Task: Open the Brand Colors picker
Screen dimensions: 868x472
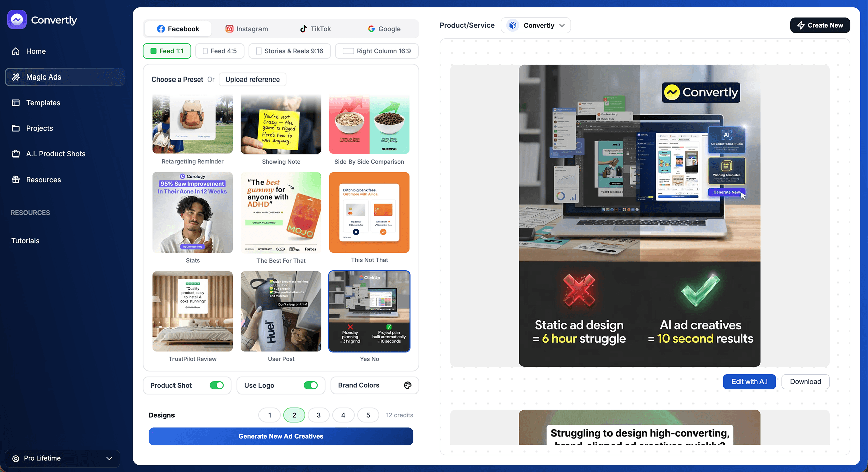Action: 375,385
